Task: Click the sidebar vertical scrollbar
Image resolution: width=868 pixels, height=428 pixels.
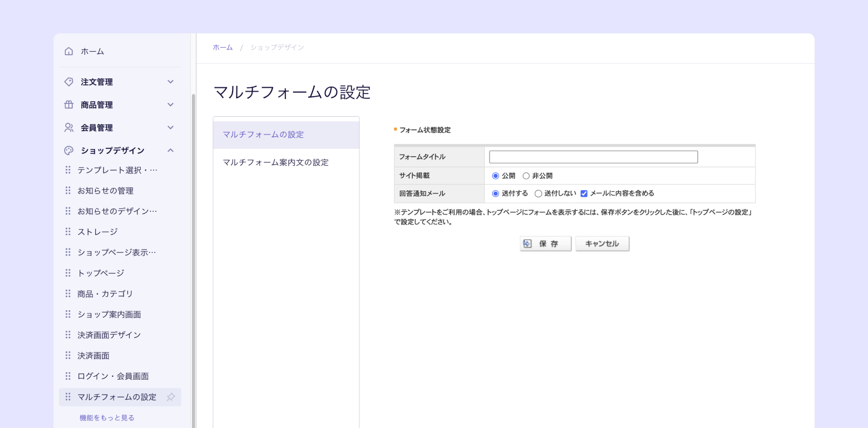Action: pos(194,261)
